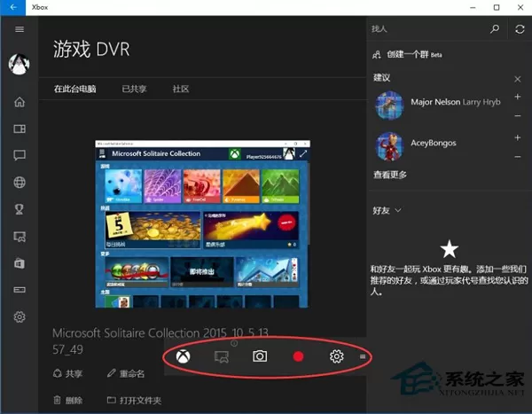Click the Xbox logo on game bar
The image size is (532, 414).
(x=183, y=356)
